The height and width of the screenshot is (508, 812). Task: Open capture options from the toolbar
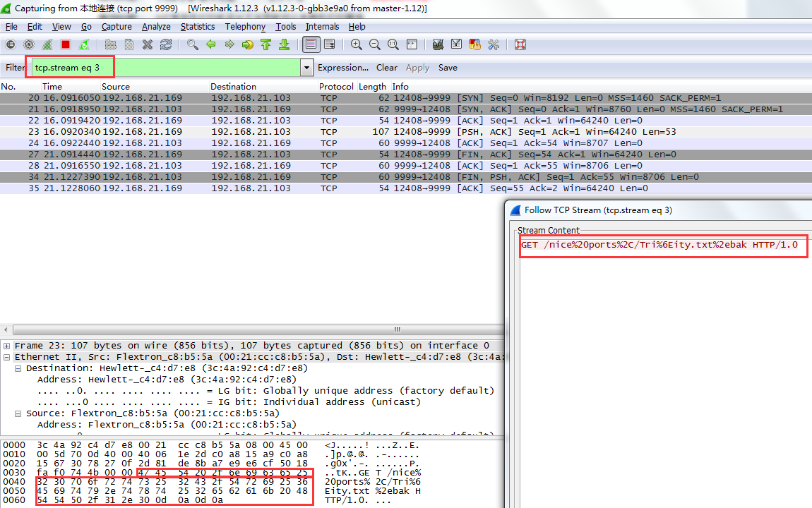pos(29,45)
